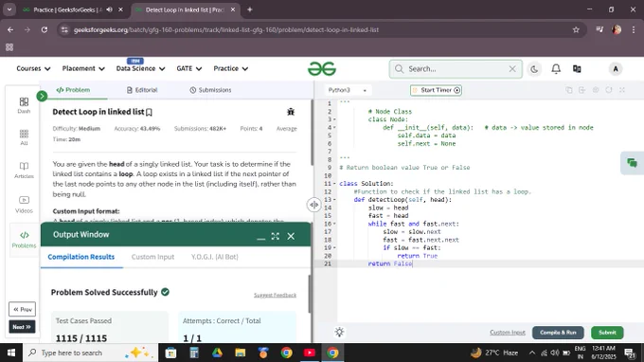Click the GeeksforGeeks logo

pos(322,68)
